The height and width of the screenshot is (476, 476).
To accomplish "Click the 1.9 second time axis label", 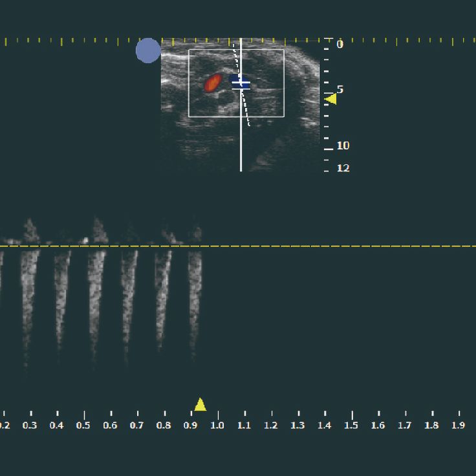I will click(458, 425).
